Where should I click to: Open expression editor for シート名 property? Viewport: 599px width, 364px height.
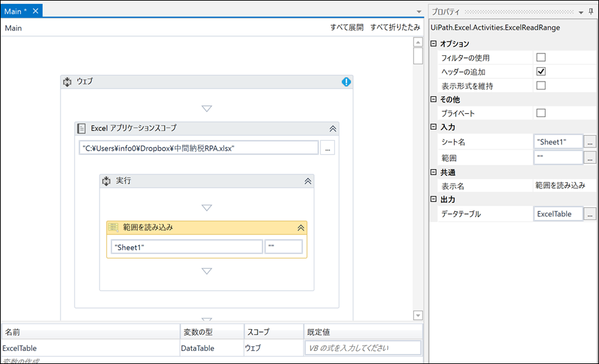590,142
